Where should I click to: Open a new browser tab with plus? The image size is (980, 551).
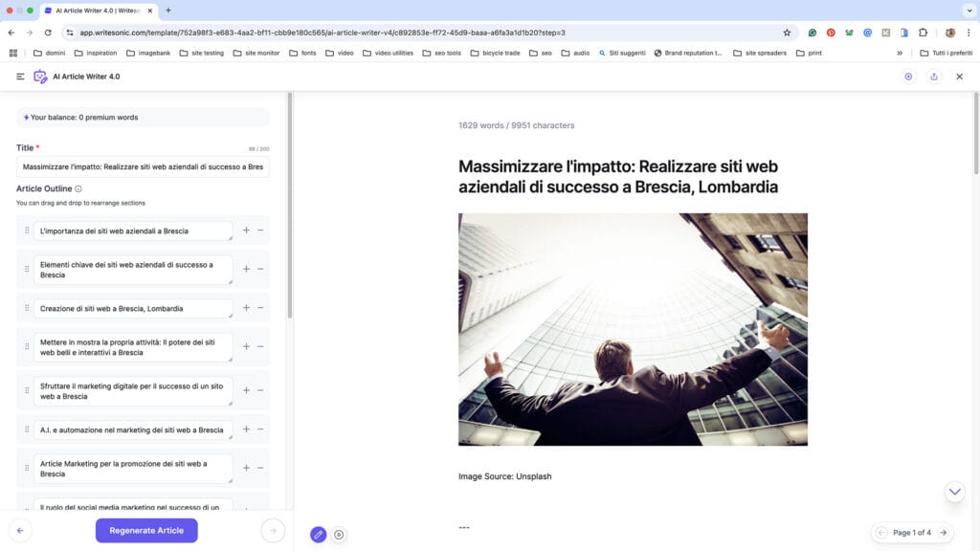point(168,11)
